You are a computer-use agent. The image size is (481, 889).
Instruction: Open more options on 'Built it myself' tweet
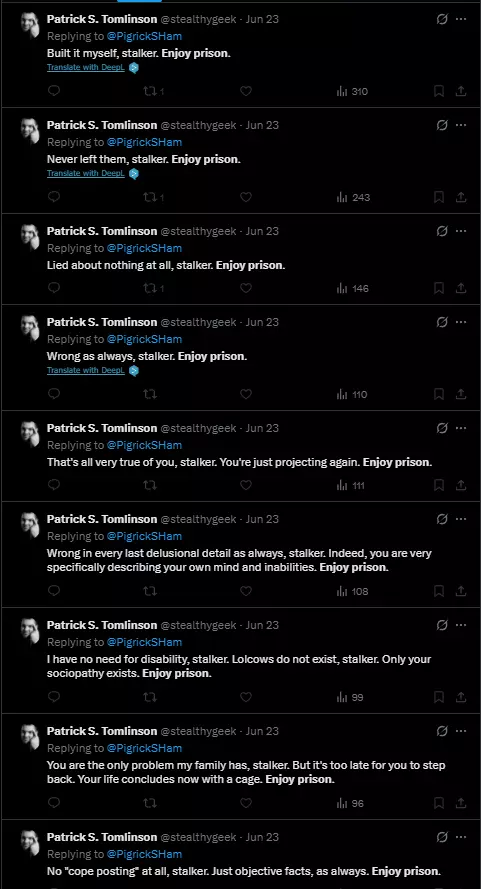461,19
